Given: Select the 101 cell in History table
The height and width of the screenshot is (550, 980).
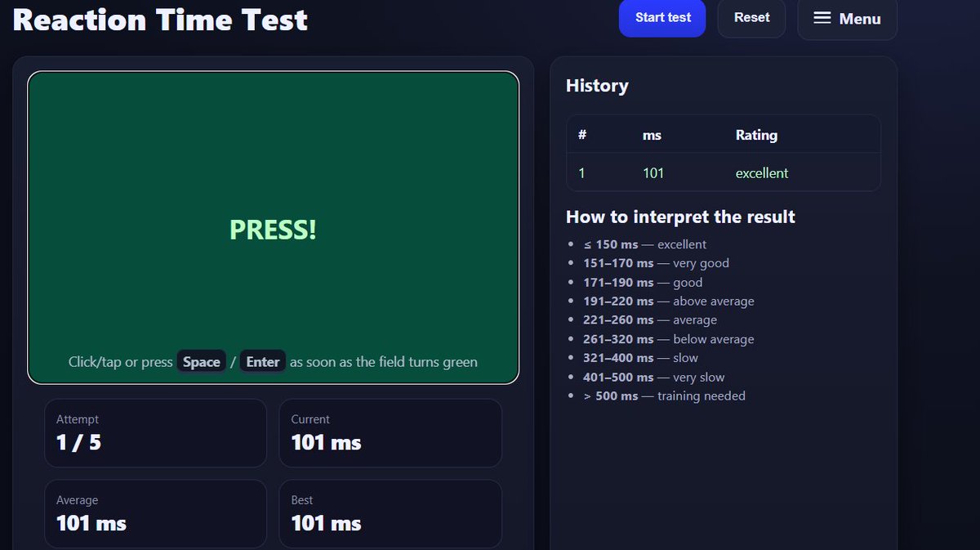Looking at the screenshot, I should click(653, 173).
